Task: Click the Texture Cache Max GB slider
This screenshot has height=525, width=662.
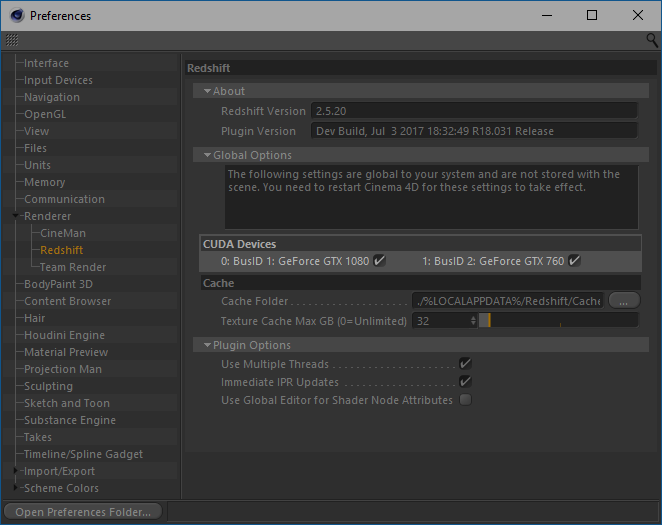Action: (558, 321)
